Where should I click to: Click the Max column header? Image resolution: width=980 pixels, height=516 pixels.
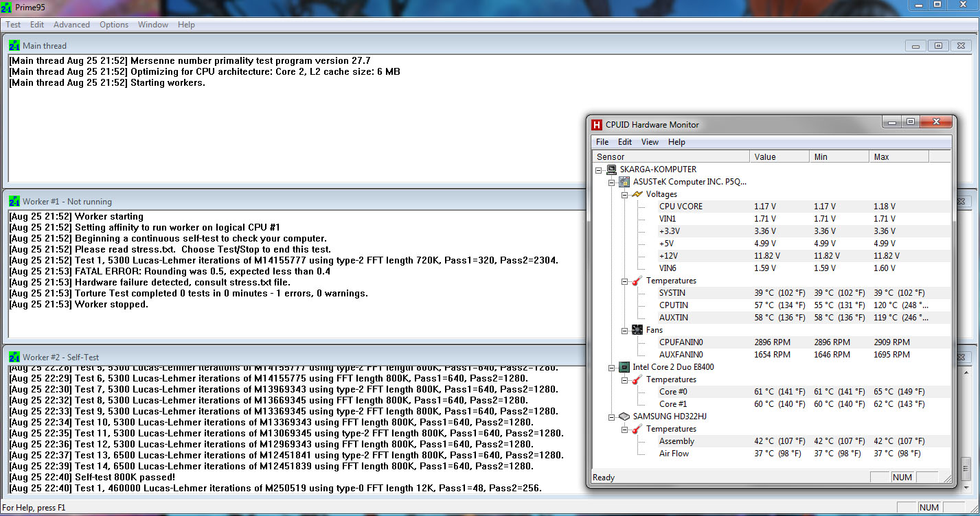tap(898, 157)
